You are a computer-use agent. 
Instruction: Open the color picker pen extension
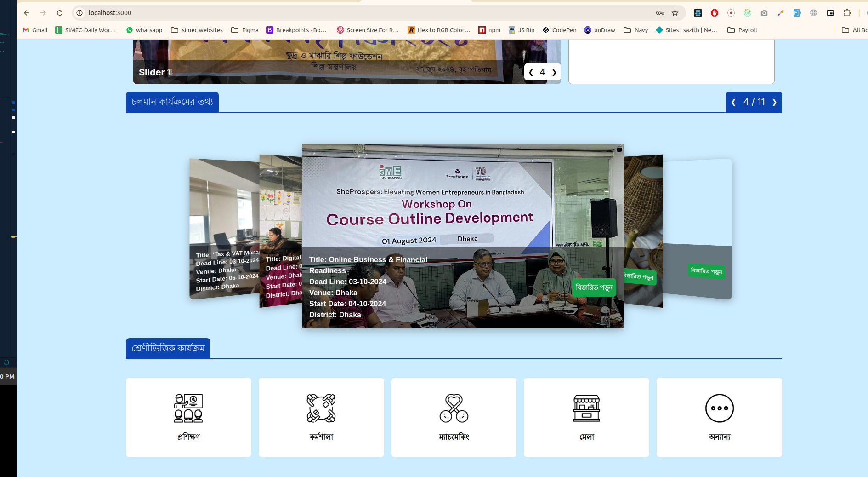tap(781, 13)
